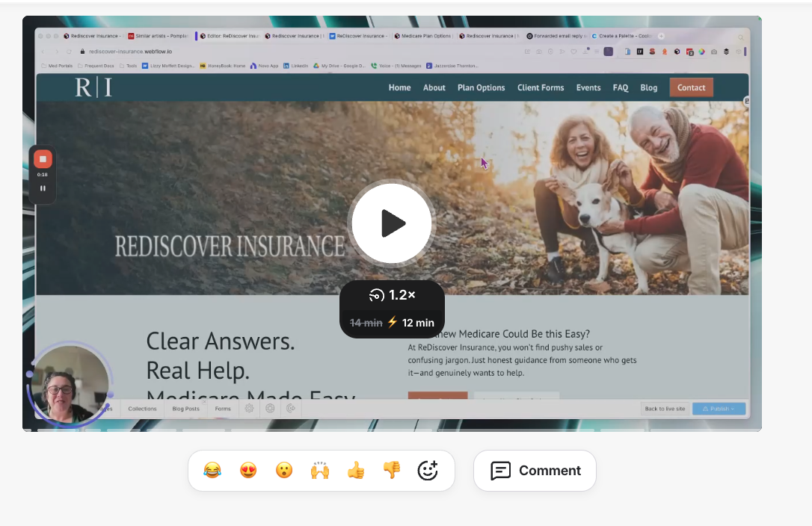Click the Forms tab in Webflow editor bar
812x526 pixels.
(x=223, y=409)
